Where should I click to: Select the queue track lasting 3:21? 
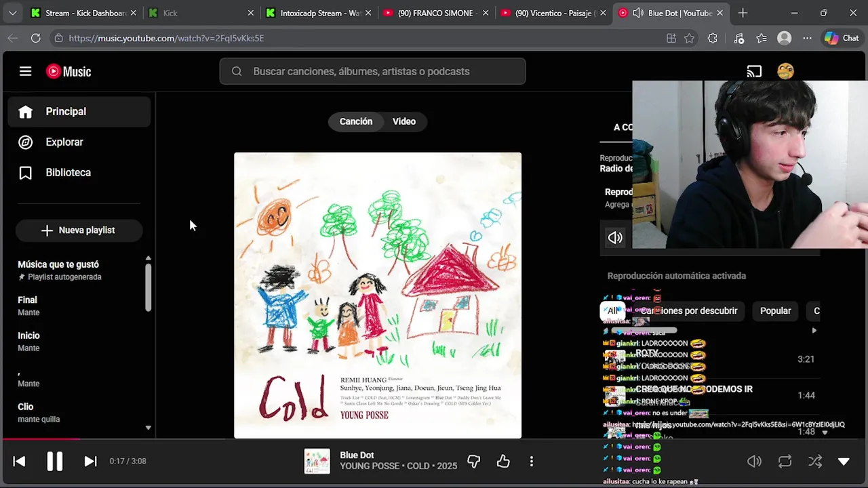click(x=710, y=359)
